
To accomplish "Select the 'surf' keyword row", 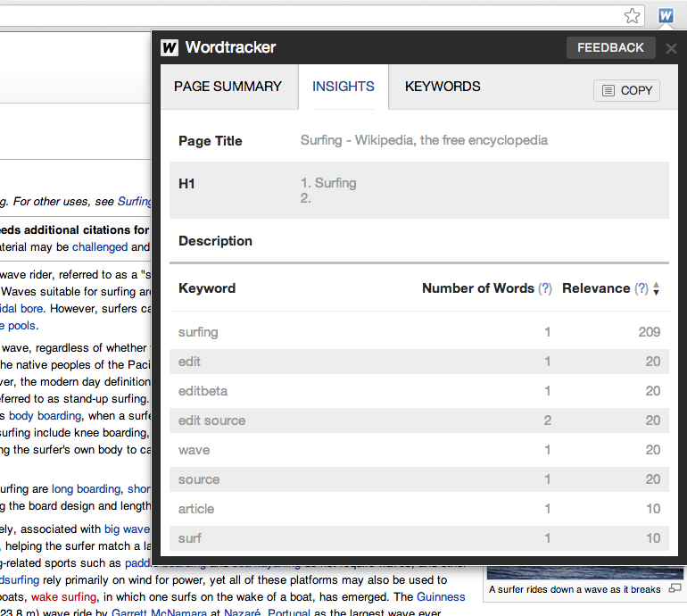I will click(x=419, y=538).
